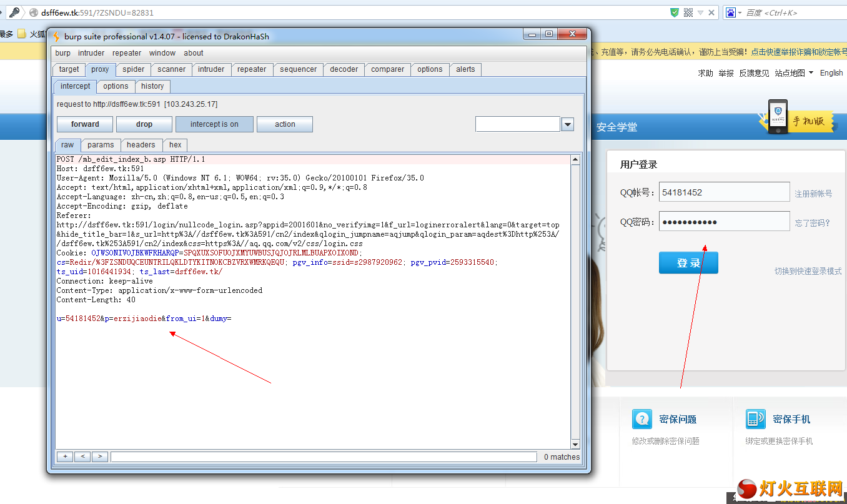The height and width of the screenshot is (504, 847).
Task: Switch to the params view tab
Action: 101,145
